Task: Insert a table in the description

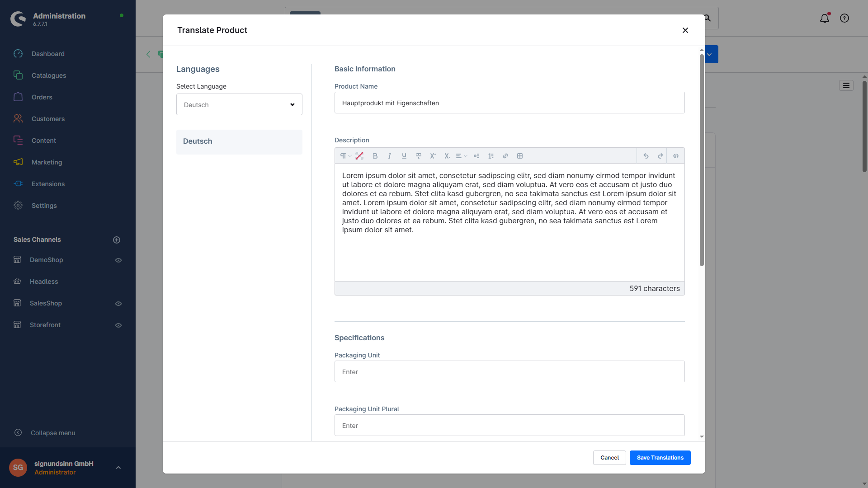Action: tap(520, 156)
